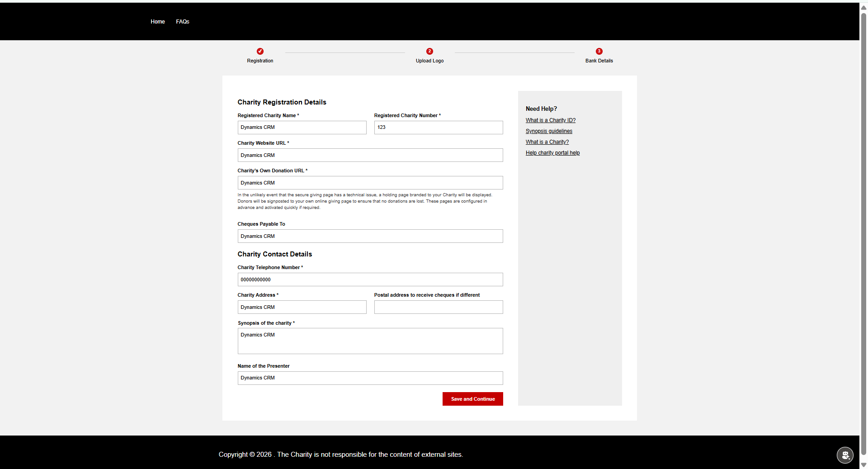Open the chat assistant icon at bottom right

(x=845, y=455)
